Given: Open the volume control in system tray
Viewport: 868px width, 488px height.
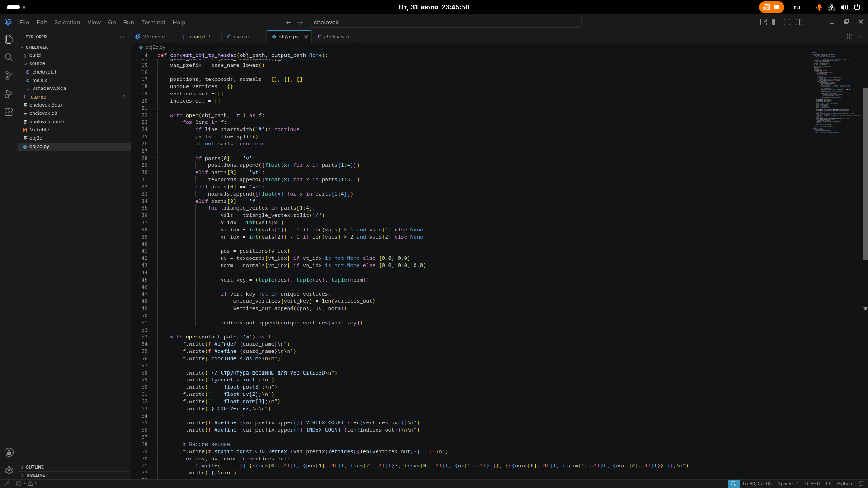Looking at the screenshot, I should click(844, 7).
